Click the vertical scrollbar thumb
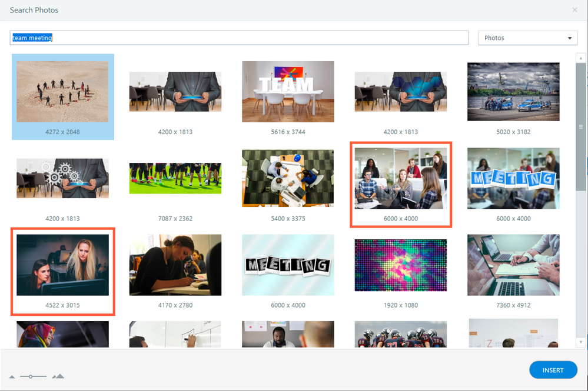Viewport: 588px width, 391px height. tap(580, 126)
